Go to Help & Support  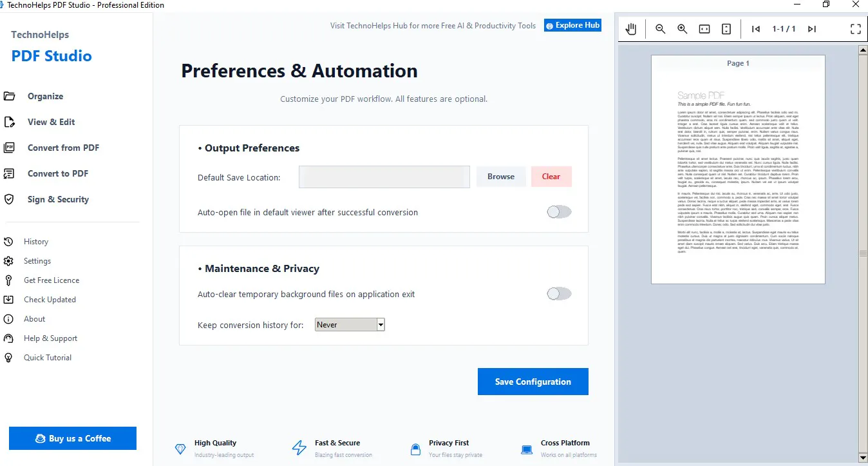[x=50, y=338]
